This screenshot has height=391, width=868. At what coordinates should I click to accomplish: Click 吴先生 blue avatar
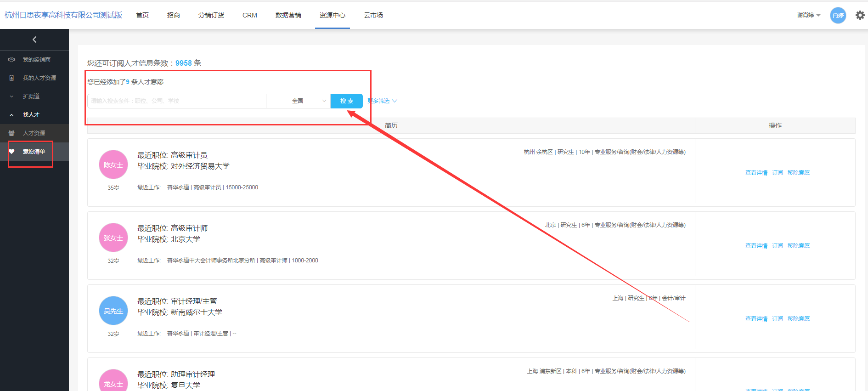113,311
